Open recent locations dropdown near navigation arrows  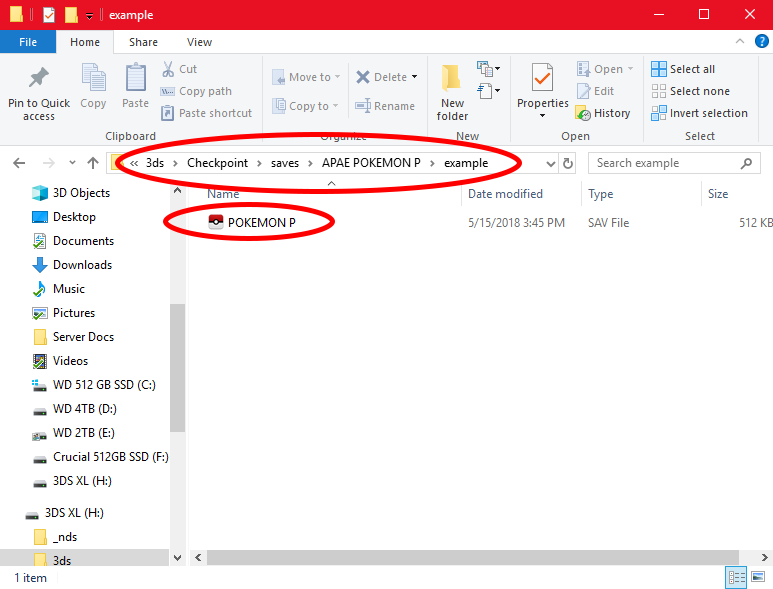70,163
